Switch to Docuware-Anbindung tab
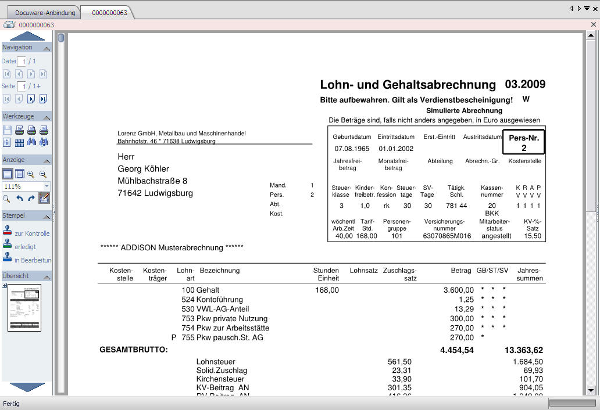 click(x=45, y=13)
